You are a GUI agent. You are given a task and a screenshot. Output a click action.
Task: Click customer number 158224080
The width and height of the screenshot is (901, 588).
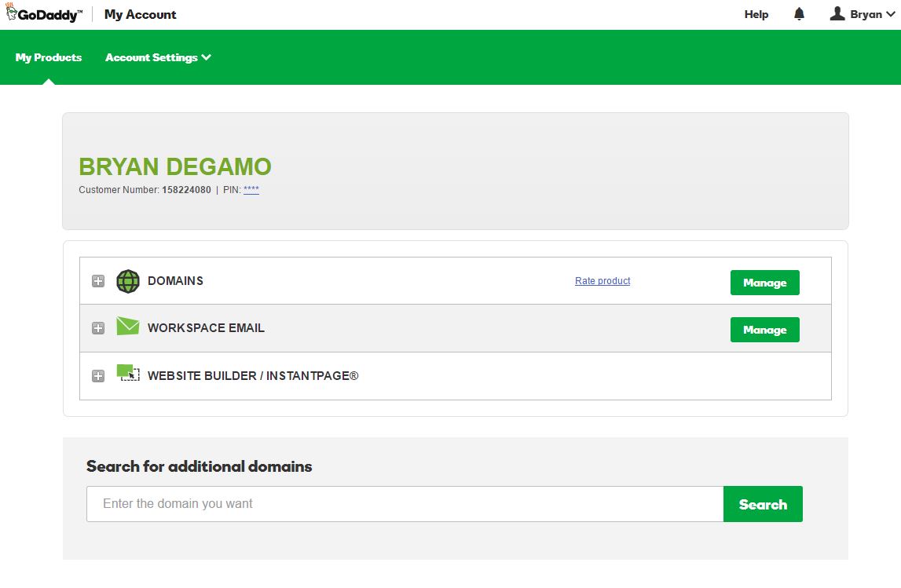click(x=186, y=189)
